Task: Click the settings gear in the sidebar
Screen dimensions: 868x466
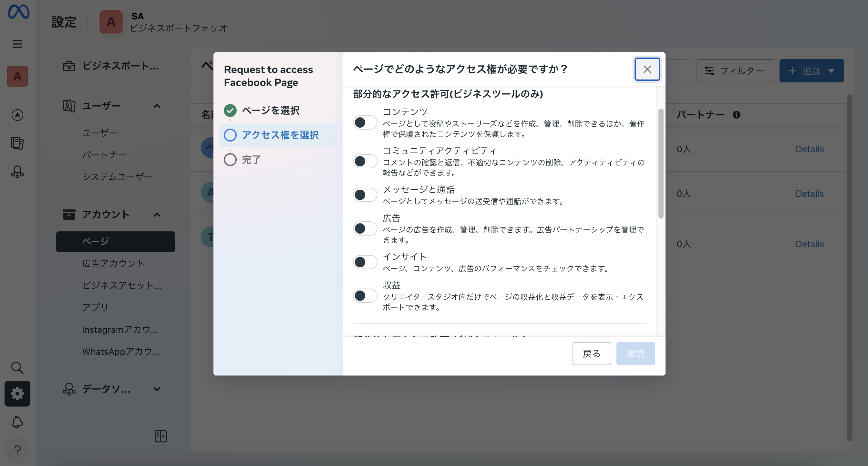Action: click(x=17, y=394)
